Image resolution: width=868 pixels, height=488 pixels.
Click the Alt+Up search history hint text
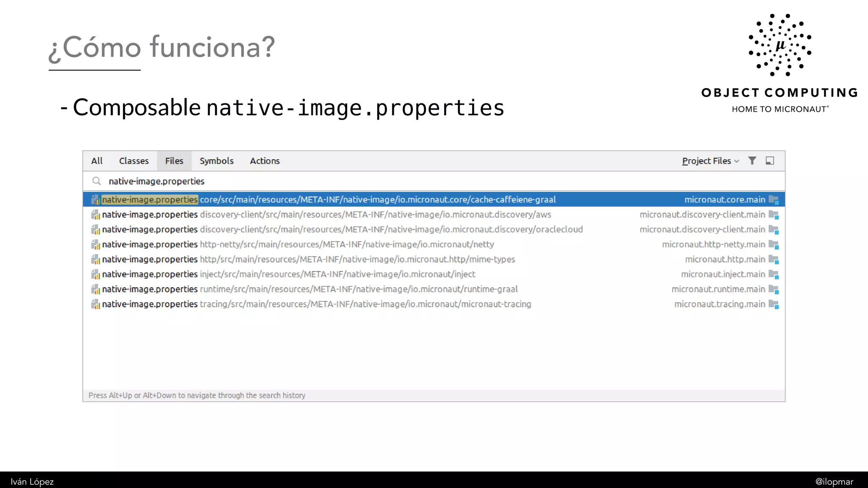197,395
